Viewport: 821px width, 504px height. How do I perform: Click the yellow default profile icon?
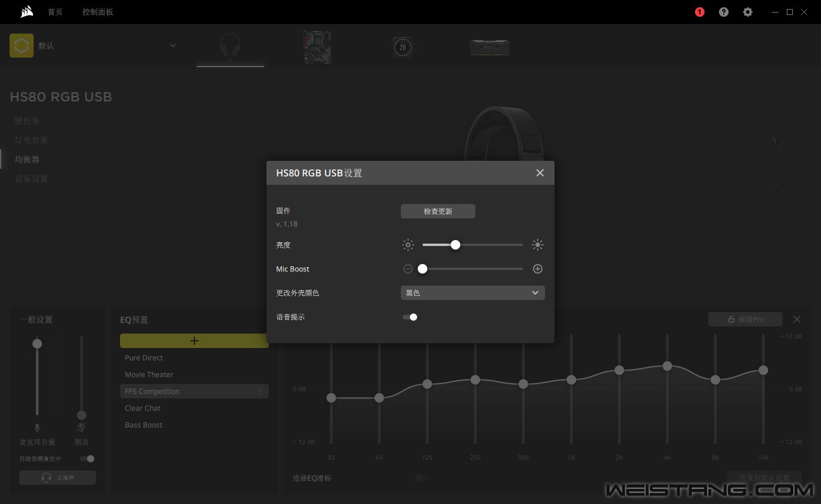(x=22, y=46)
